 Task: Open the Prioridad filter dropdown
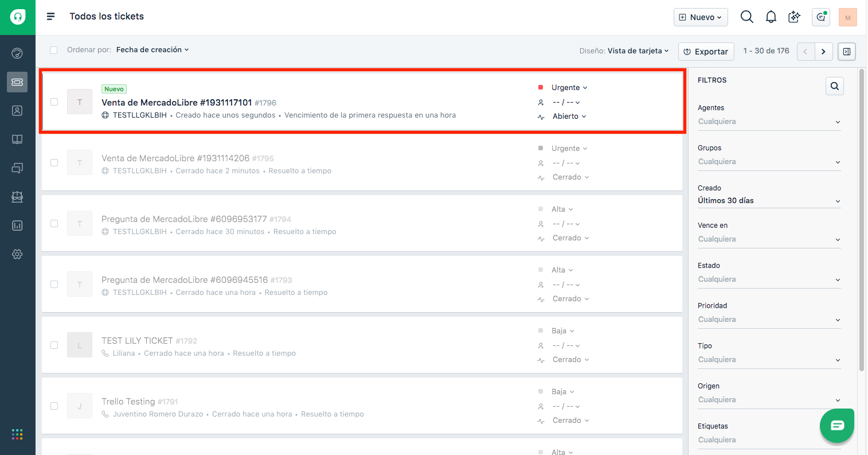point(769,320)
